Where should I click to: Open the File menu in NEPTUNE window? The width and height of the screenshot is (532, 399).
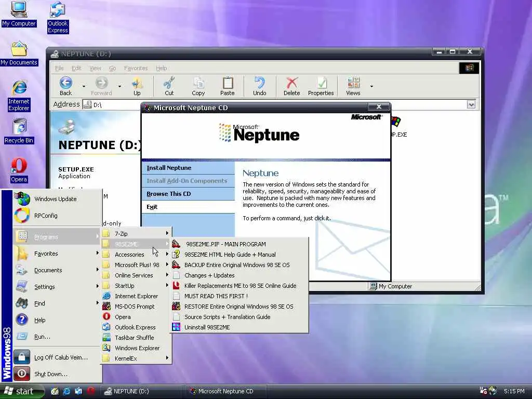(x=59, y=68)
